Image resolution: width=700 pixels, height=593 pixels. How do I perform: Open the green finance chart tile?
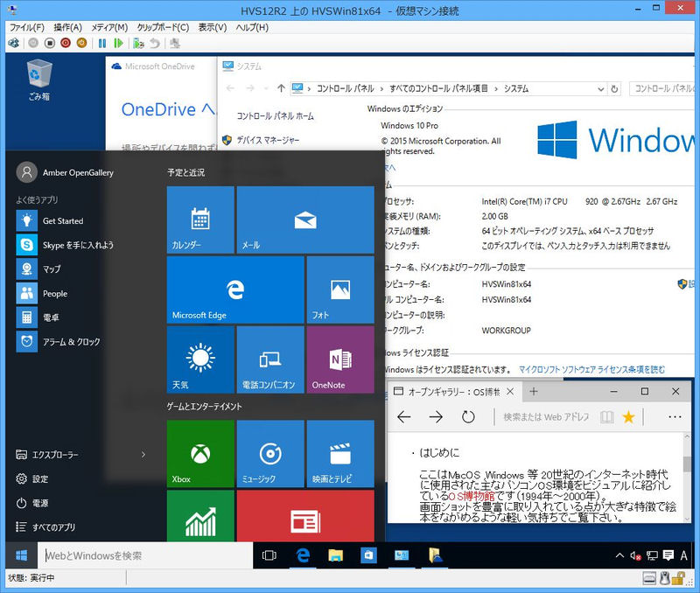coord(200,516)
